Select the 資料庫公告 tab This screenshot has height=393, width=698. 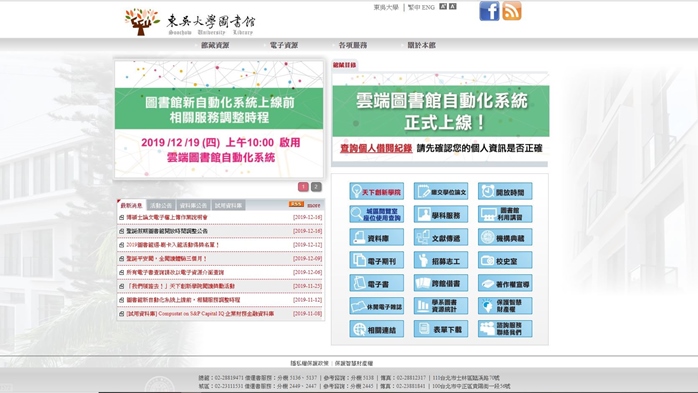tap(193, 205)
